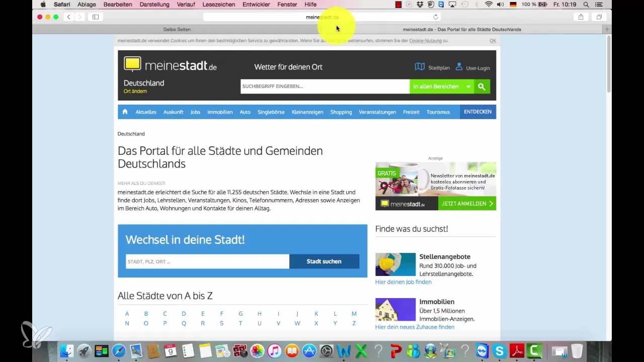Select the meinestadt.de portal tab

click(x=462, y=29)
